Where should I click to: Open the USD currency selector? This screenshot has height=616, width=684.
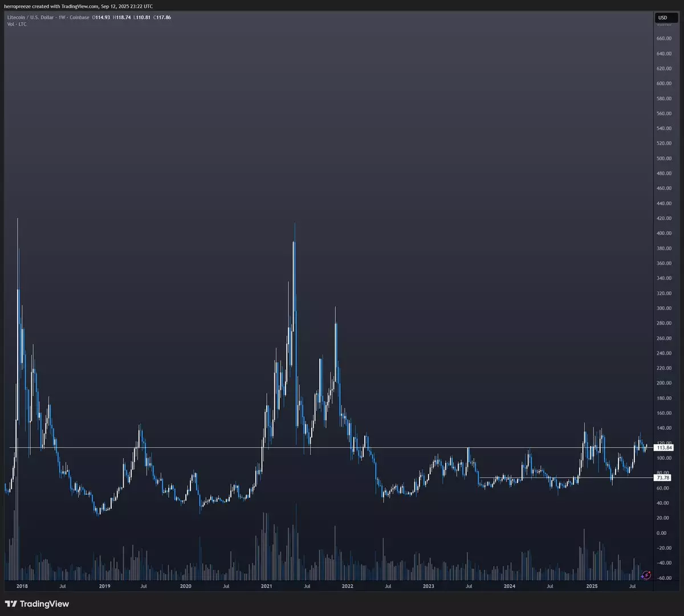pos(663,18)
